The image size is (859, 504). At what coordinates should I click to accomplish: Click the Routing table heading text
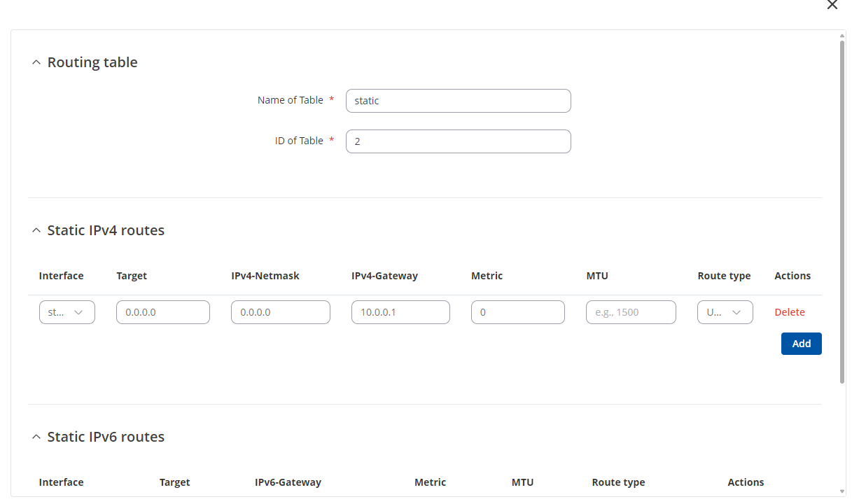92,62
